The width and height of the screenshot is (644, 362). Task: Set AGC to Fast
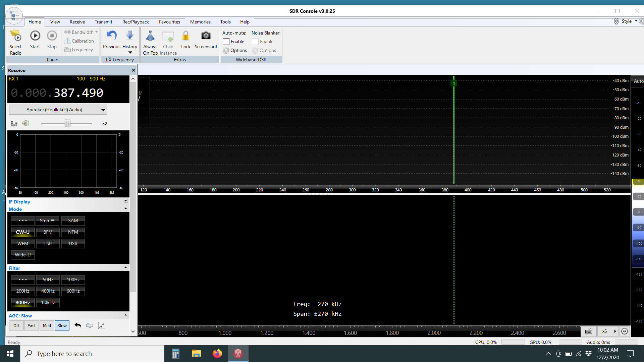click(x=32, y=325)
